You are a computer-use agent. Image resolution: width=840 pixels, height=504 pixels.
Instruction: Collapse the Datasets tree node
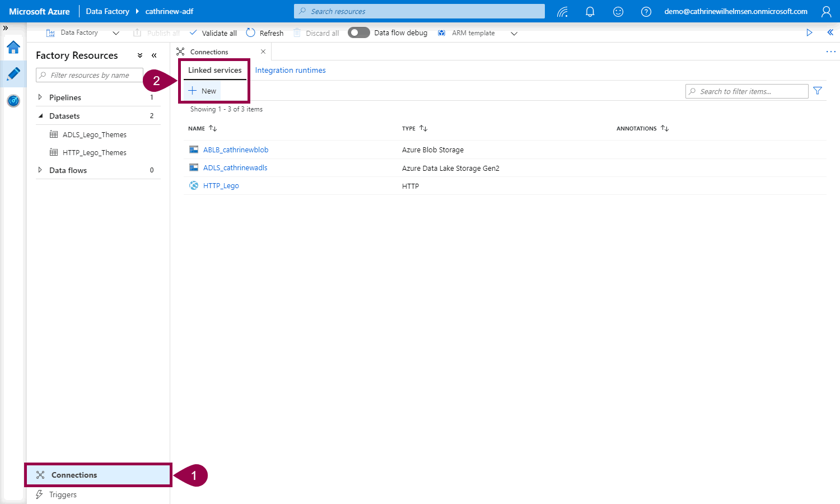(x=40, y=116)
